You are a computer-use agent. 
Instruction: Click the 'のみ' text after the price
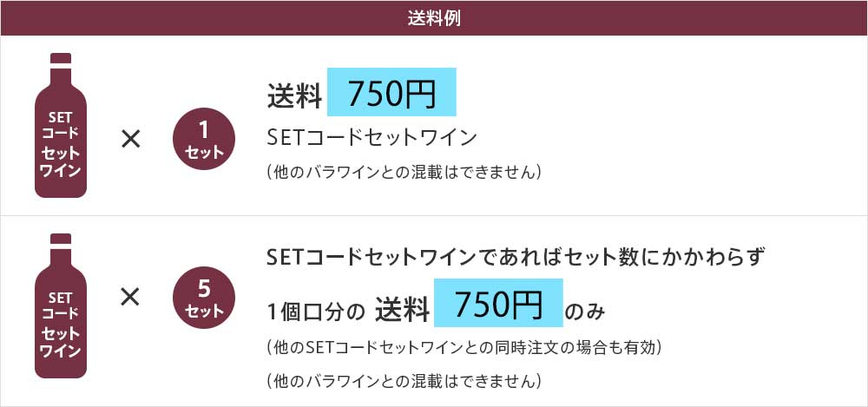[584, 313]
